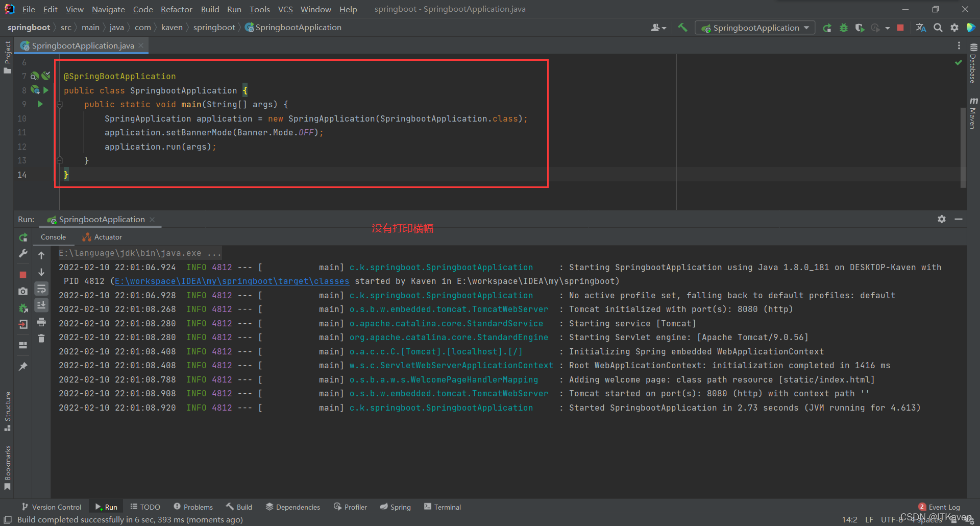The height and width of the screenshot is (526, 980).
Task: Toggle Structure tool window
Action: (7, 411)
